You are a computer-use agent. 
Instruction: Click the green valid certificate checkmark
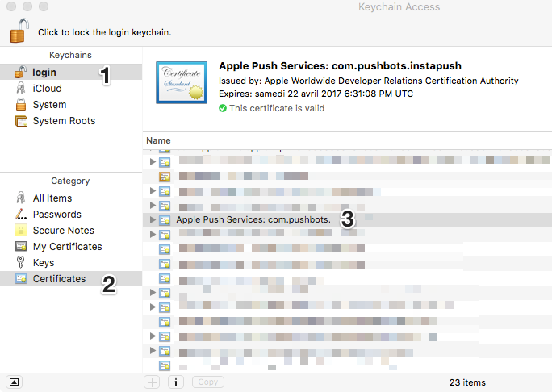(223, 108)
